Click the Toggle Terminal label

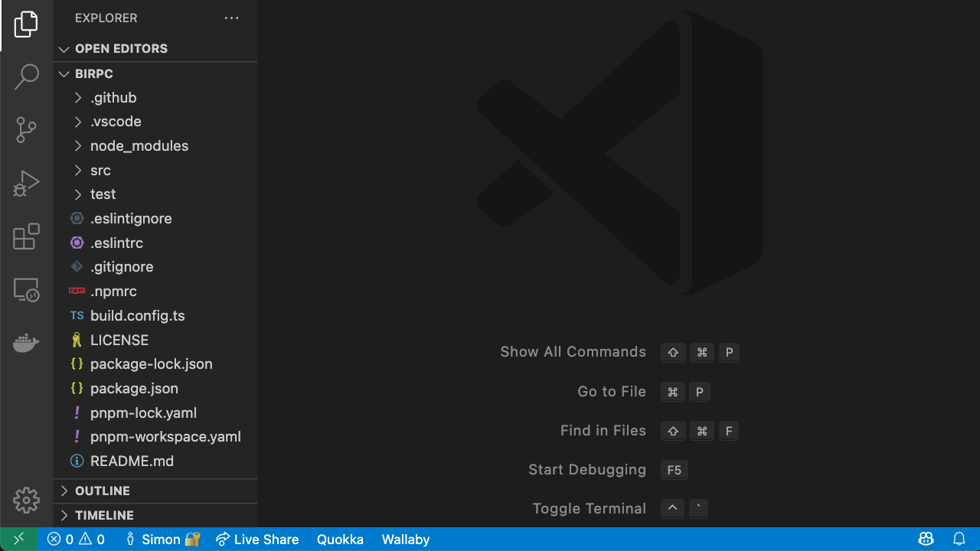click(590, 509)
